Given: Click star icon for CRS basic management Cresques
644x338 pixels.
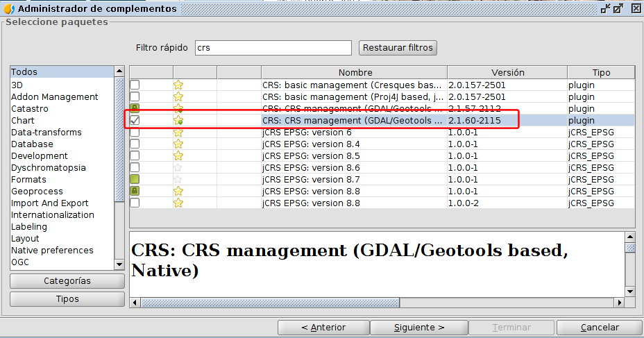Looking at the screenshot, I should [x=178, y=85].
